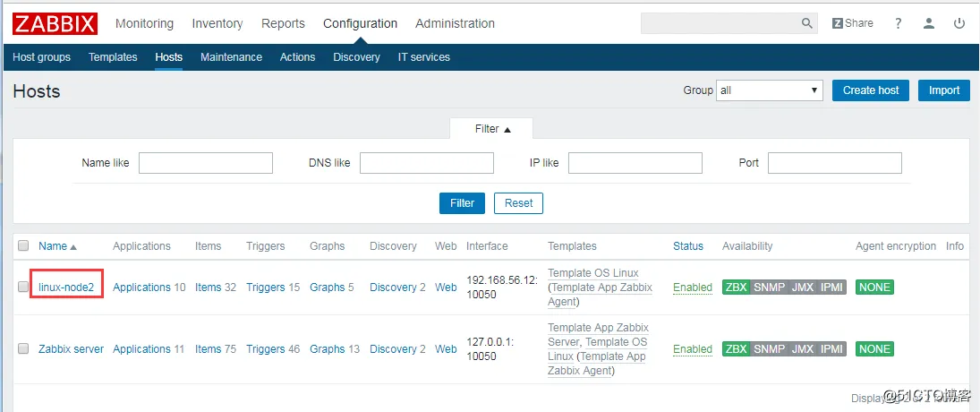
Task: Focus the Port field
Action: 835,162
